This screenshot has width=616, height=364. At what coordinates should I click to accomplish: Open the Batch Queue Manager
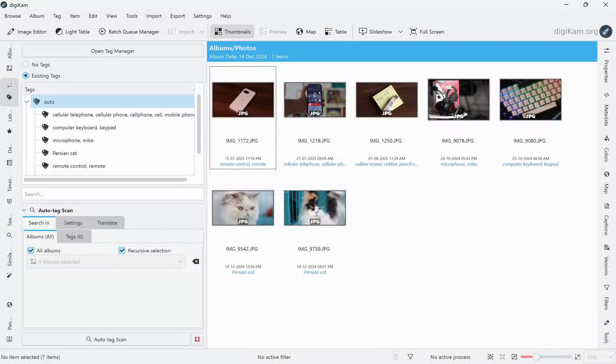pos(129,32)
